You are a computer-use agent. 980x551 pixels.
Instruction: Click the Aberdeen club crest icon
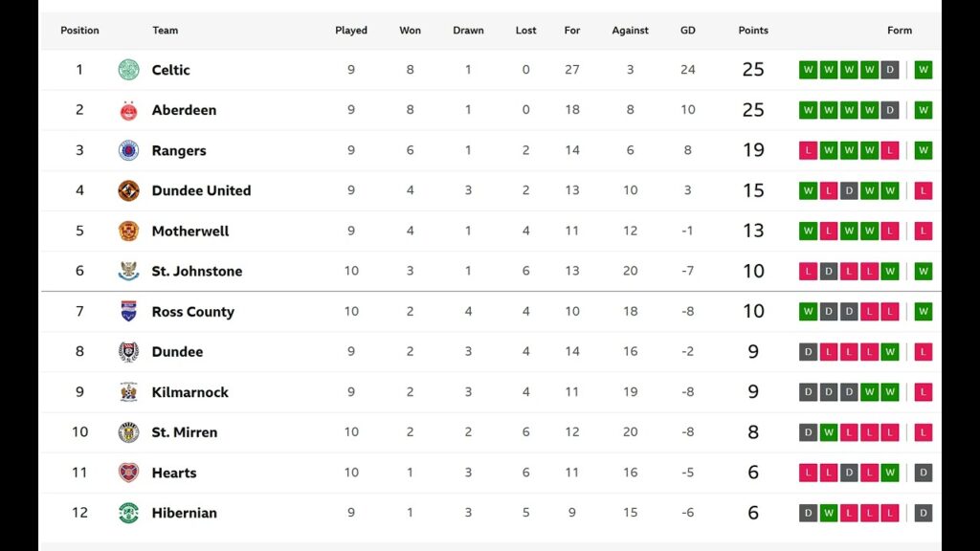tap(128, 110)
